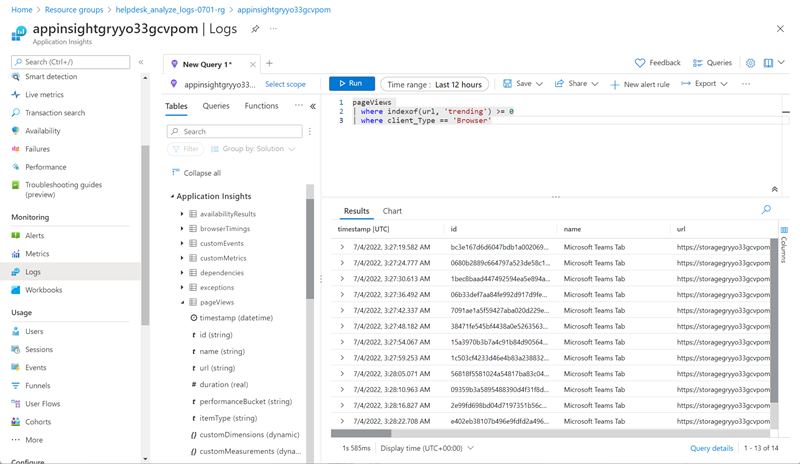Open Events under Usage
This screenshot has width=800, height=464.
coord(36,368)
